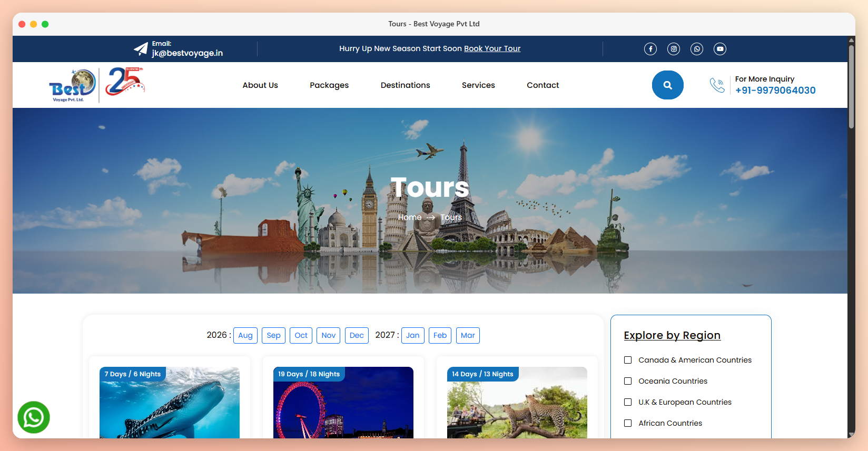Filter tours by Sep 2026
Viewport: 868px width, 451px height.
tap(274, 335)
